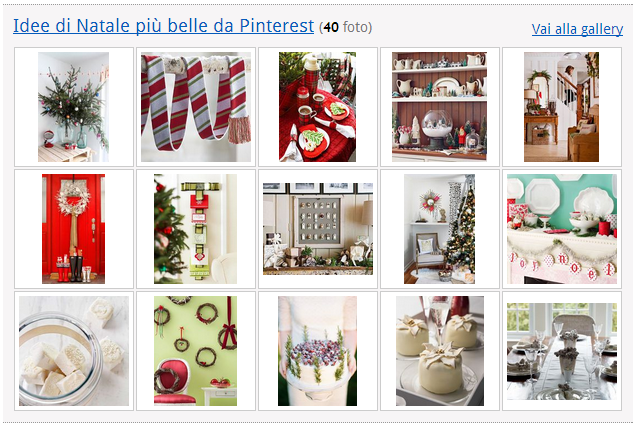
Task: Open the framed advent calendar photo
Action: pyautogui.click(x=318, y=229)
